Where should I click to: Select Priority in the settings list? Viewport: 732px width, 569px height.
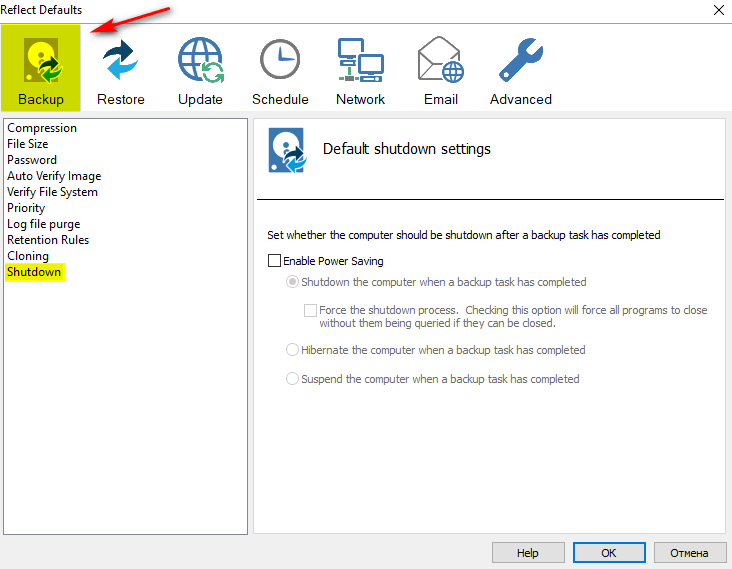[26, 208]
